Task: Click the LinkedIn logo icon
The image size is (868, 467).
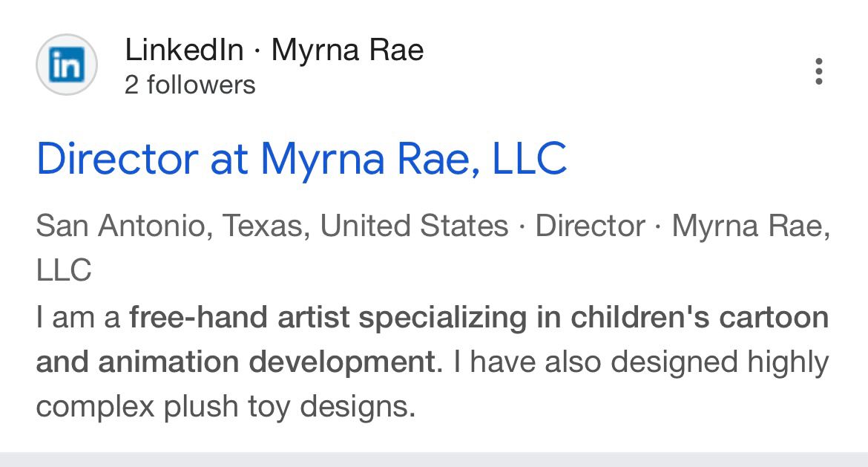Action: [67, 65]
